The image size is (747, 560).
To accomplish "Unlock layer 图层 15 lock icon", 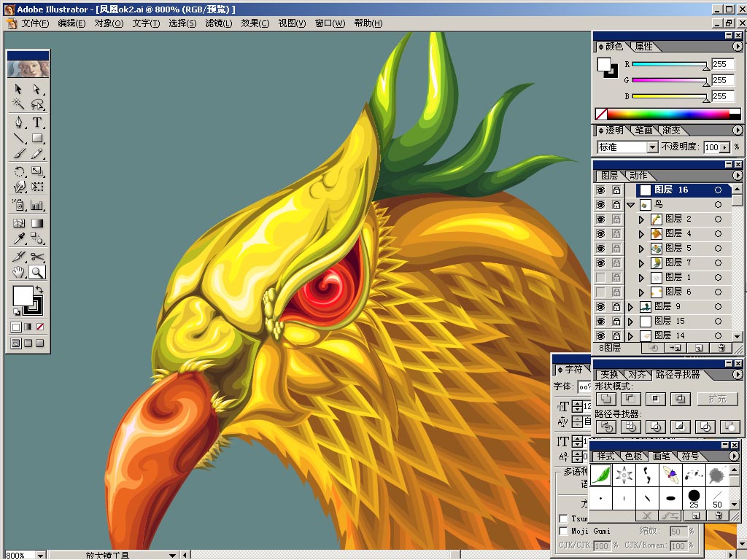I will coord(616,322).
